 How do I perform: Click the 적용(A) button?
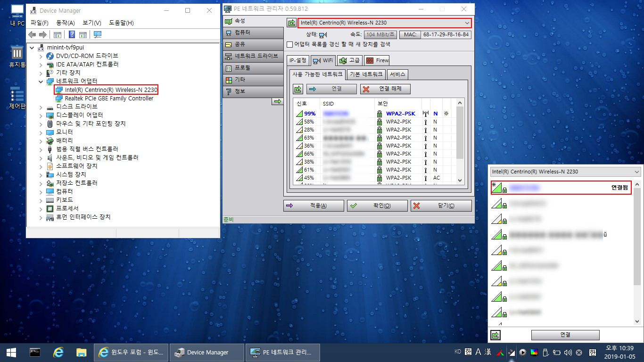[x=314, y=206]
